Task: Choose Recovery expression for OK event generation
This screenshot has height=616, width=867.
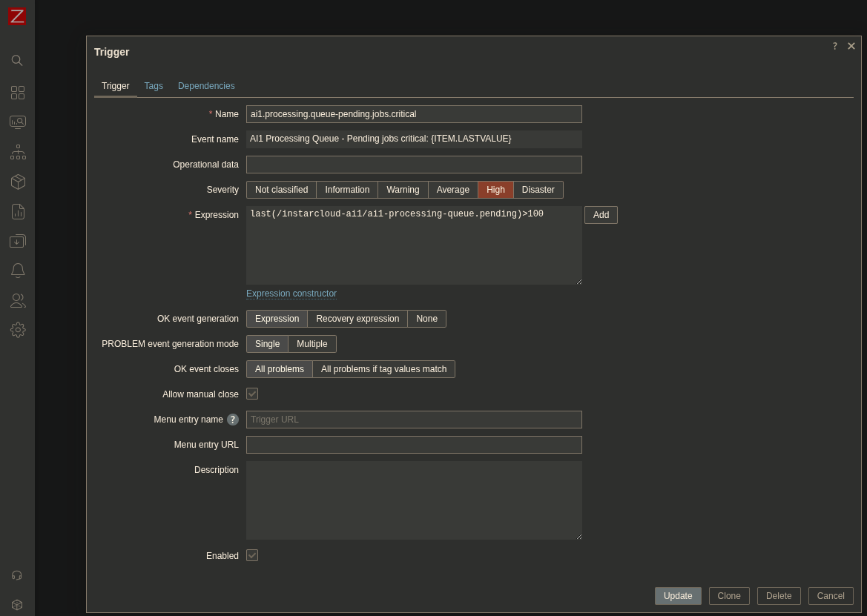Action: point(357,319)
